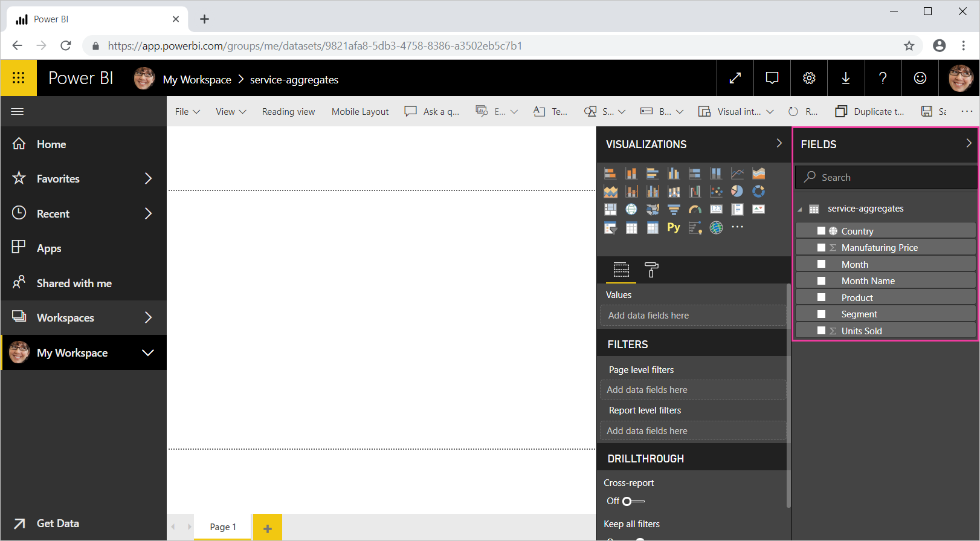
Task: Open the Format paint roller tab
Action: (x=651, y=270)
